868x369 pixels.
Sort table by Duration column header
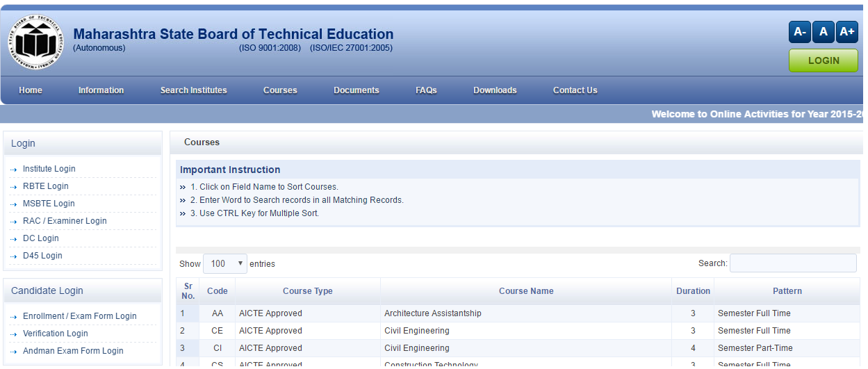[x=693, y=291]
